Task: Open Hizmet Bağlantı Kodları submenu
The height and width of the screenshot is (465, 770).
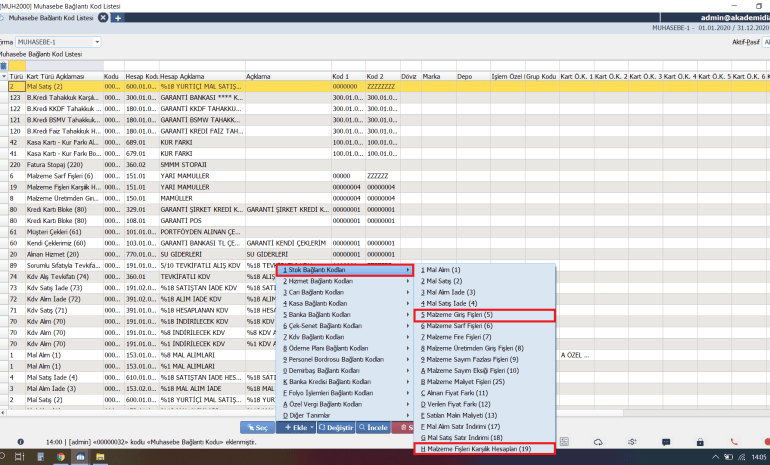Action: click(345, 281)
